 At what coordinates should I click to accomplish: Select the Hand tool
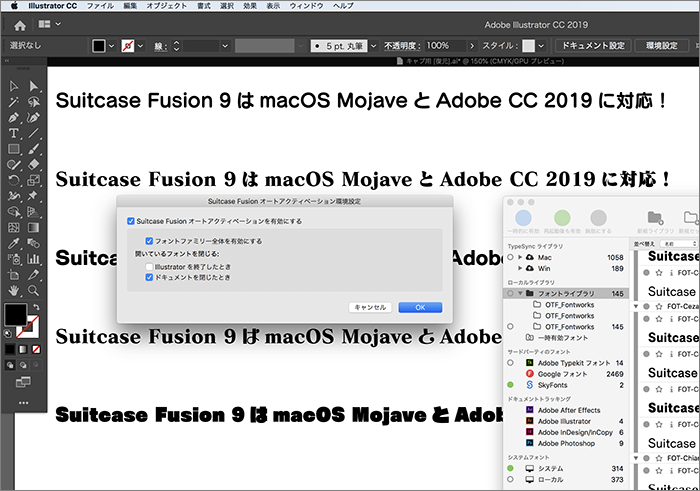coord(14,291)
